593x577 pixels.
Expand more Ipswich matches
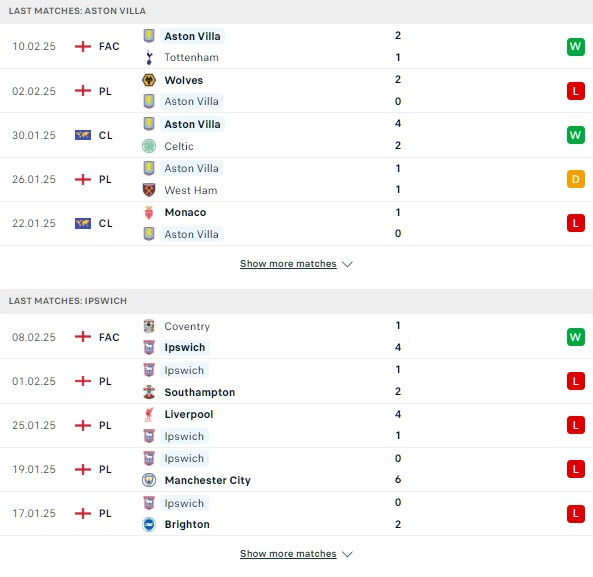pyautogui.click(x=288, y=554)
